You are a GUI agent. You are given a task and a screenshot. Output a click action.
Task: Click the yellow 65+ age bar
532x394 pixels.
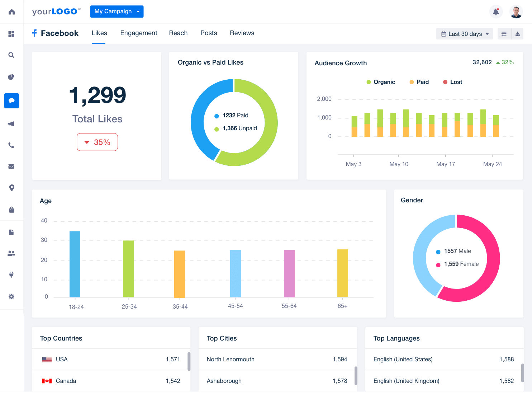pos(343,273)
